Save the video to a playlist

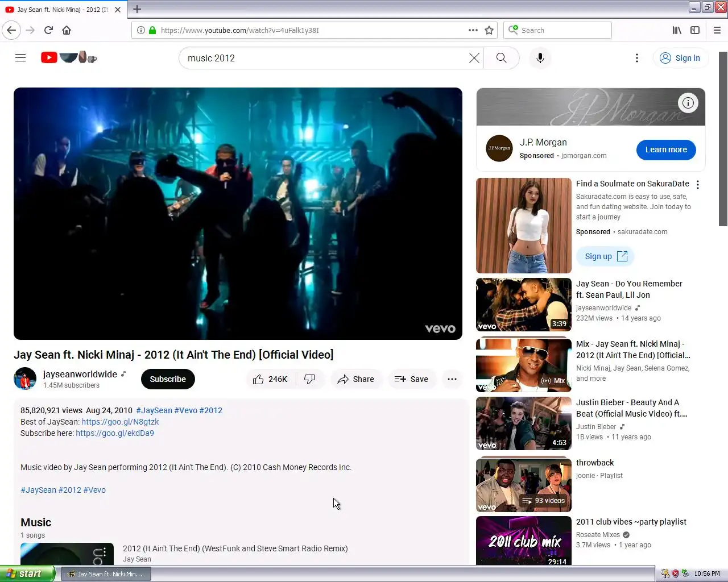(x=412, y=379)
